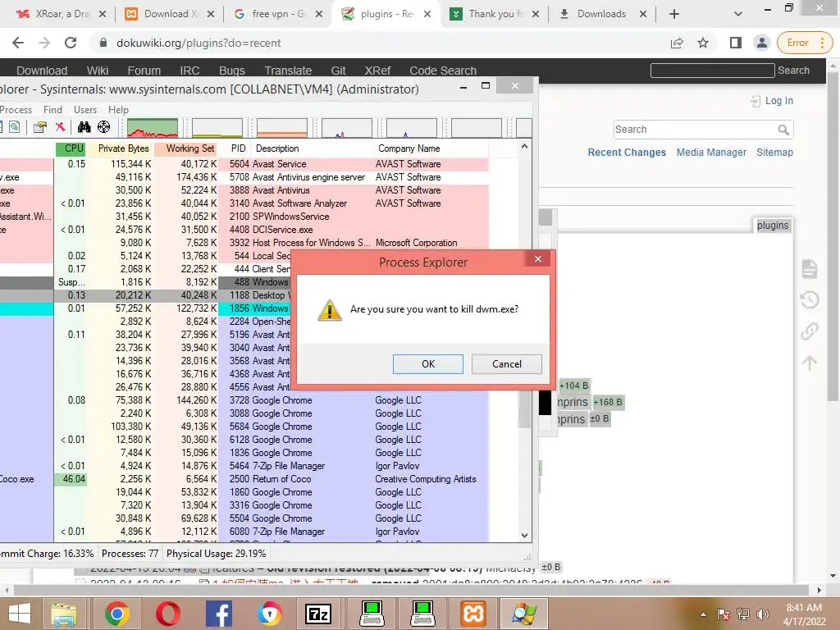The width and height of the screenshot is (840, 630).
Task: Select the Return of Coco process row
Action: 244,479
